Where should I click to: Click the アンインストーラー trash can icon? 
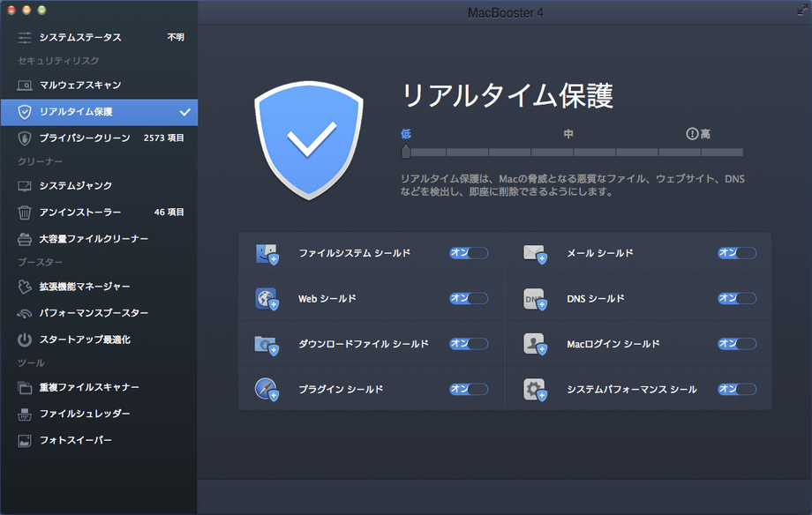coord(25,213)
